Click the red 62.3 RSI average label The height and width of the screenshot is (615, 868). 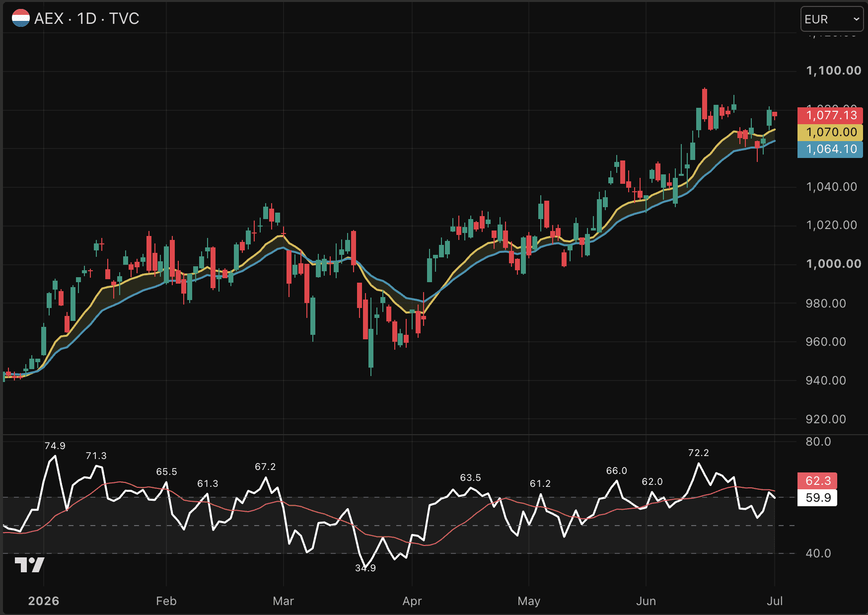click(x=817, y=481)
